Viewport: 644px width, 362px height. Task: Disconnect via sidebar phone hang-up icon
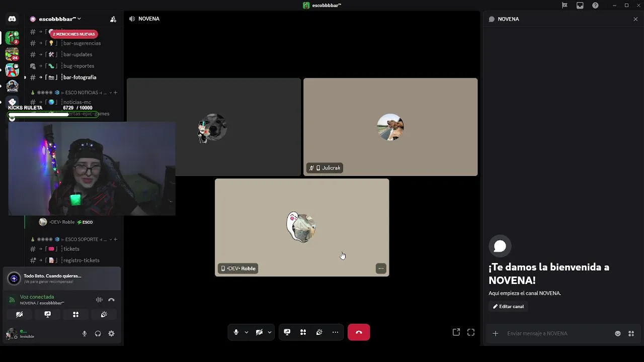[112, 300]
